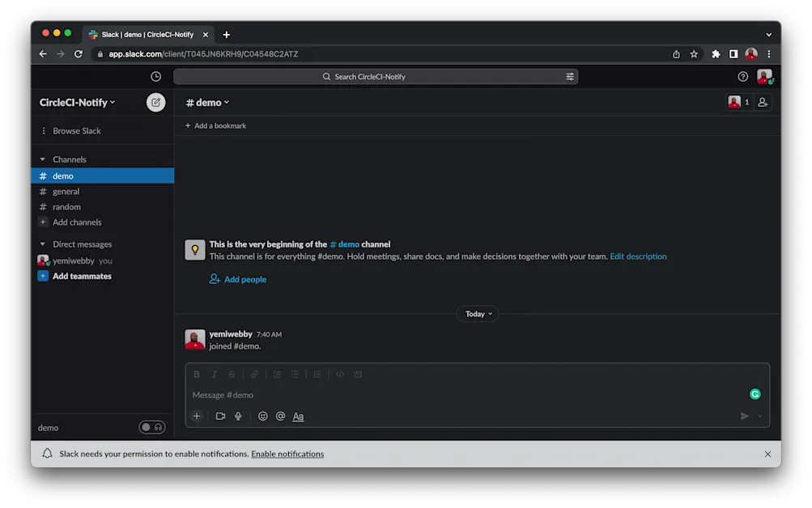The height and width of the screenshot is (508, 812).
Task: Select the record video clip icon
Action: (x=219, y=416)
